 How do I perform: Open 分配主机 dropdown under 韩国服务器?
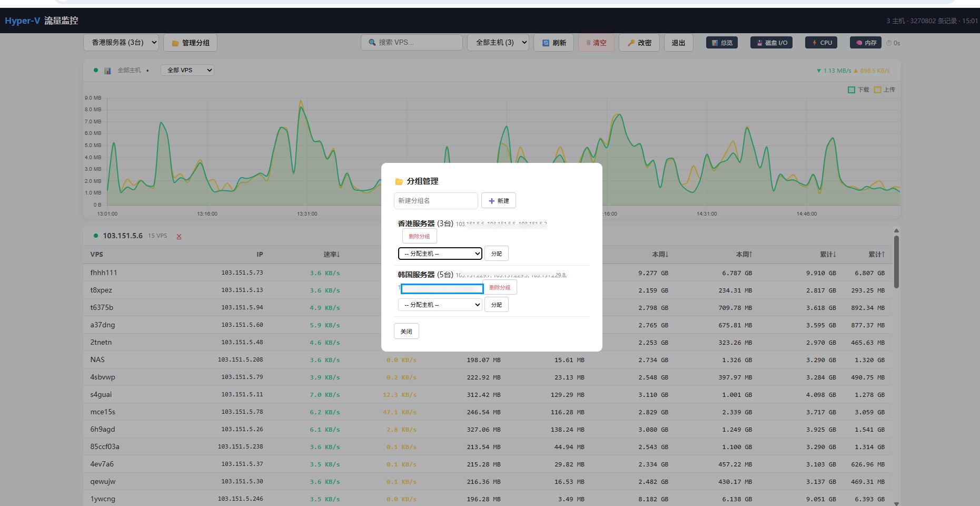coord(440,305)
